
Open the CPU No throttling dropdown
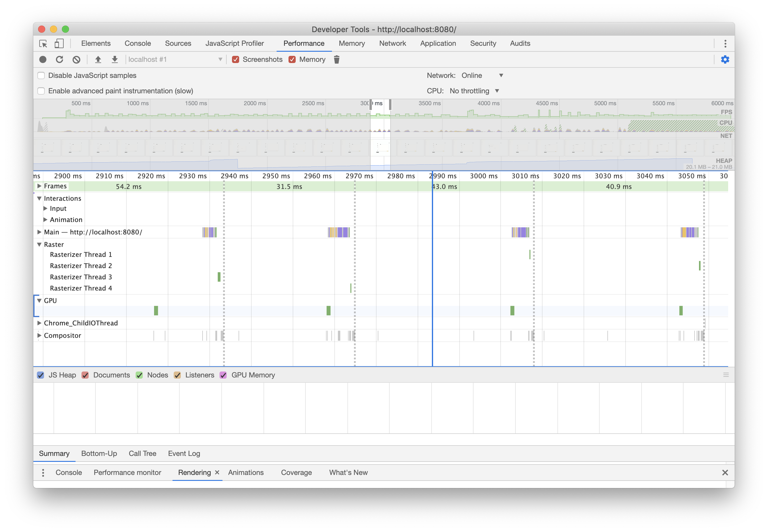[474, 91]
